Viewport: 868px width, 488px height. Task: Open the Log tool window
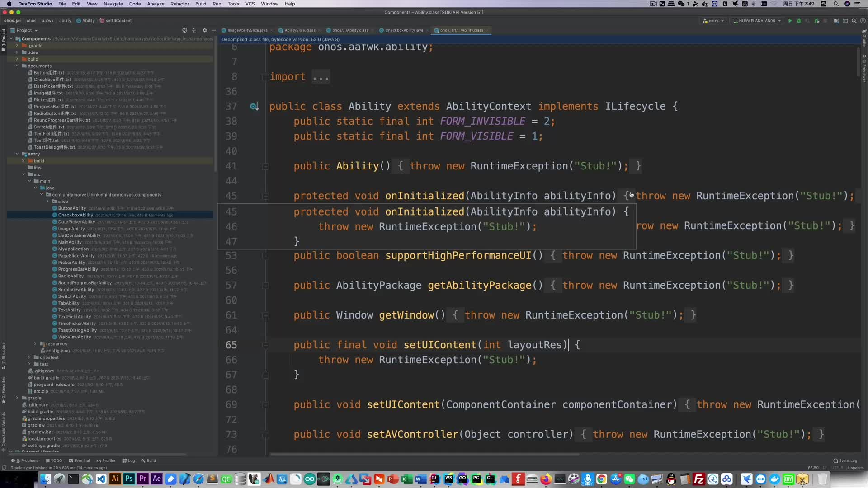click(x=129, y=460)
